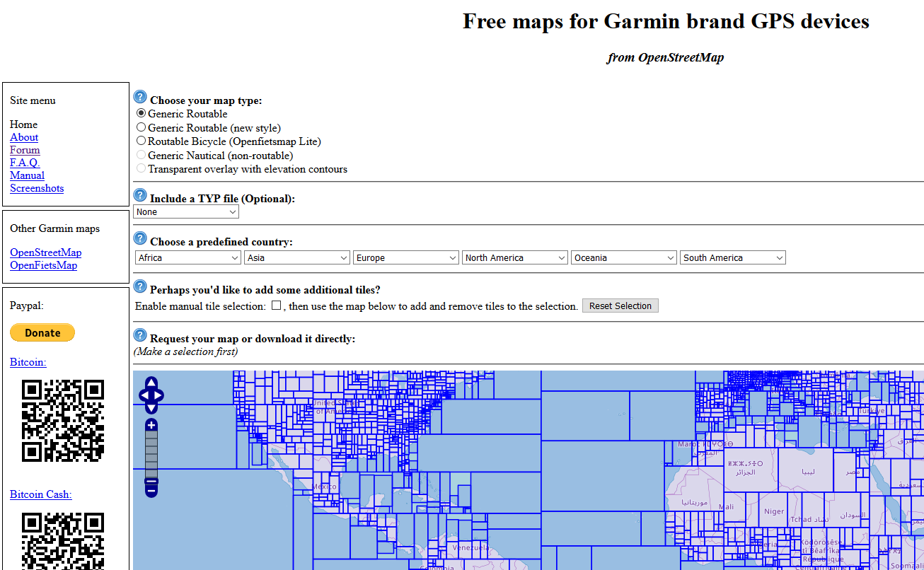Select the Generic Routable radio button
The image size is (924, 570).
tap(141, 113)
